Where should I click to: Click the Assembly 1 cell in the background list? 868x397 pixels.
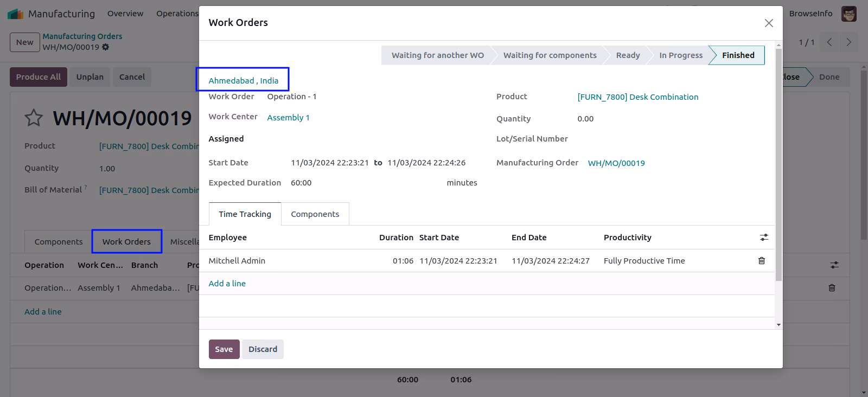click(99, 288)
